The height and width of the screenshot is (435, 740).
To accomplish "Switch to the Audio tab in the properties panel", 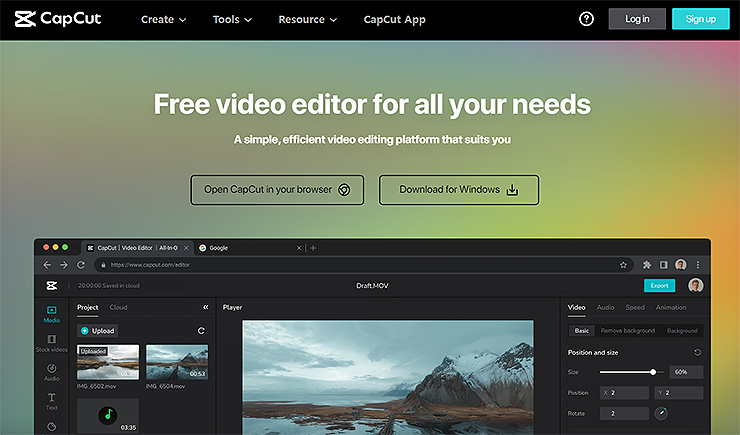I will pos(605,307).
